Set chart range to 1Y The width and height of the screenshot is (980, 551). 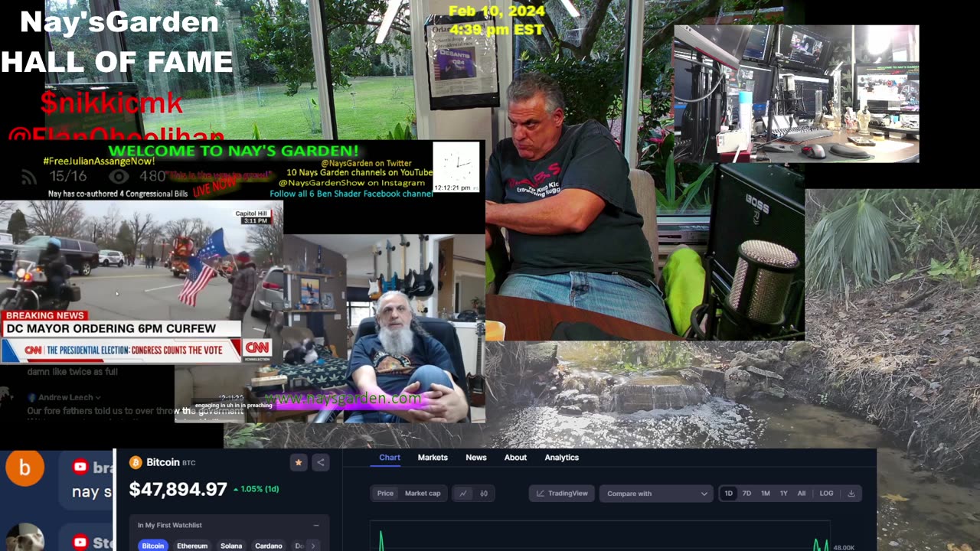pyautogui.click(x=783, y=494)
